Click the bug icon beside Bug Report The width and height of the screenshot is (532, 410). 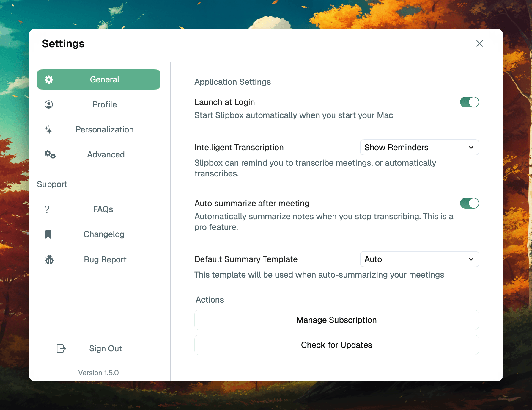[x=49, y=259]
